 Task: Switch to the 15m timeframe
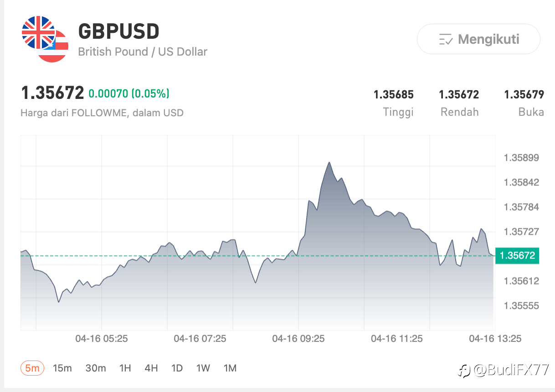pyautogui.click(x=62, y=368)
